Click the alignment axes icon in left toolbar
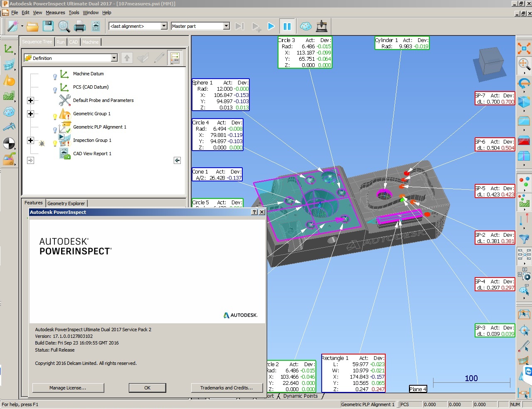This screenshot has width=532, height=409. tap(9, 49)
